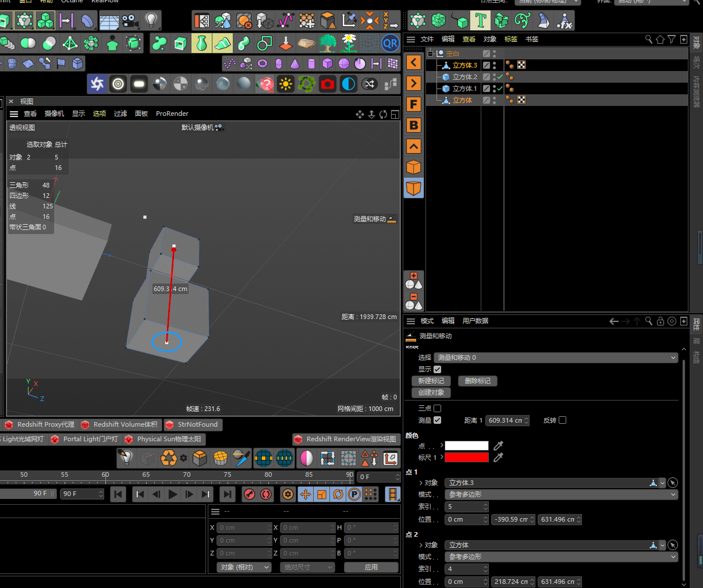Click the pink half-sphere icon

pos(307,458)
